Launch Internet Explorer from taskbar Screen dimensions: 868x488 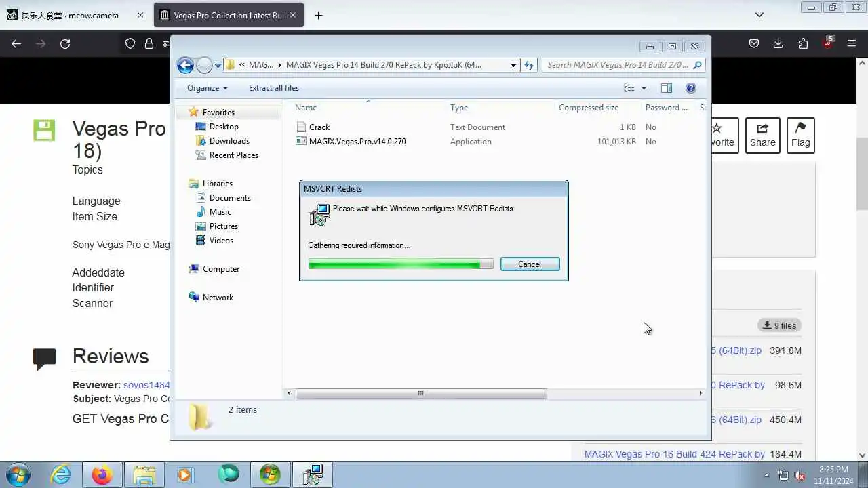click(61, 474)
